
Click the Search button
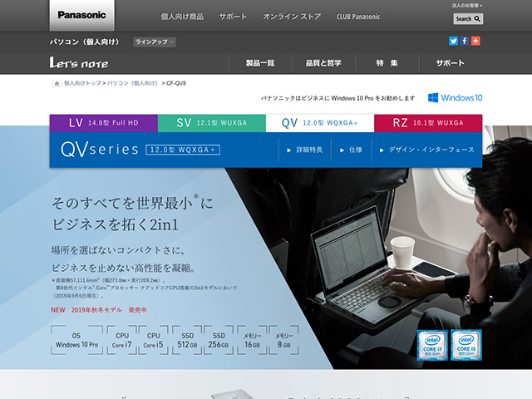click(468, 19)
